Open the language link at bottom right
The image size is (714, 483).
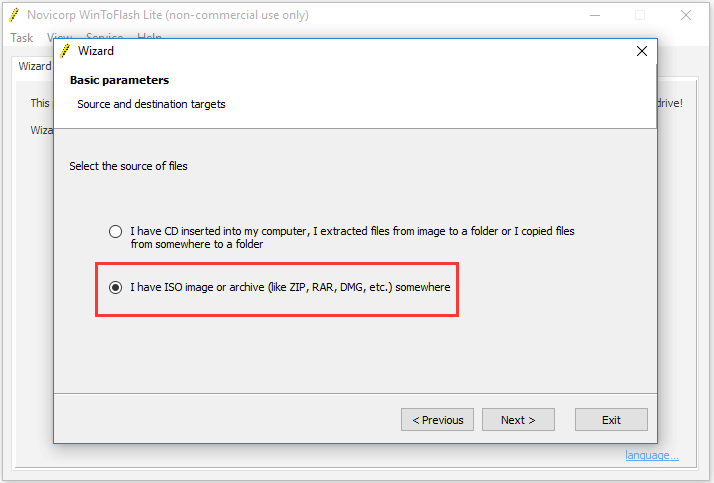point(652,455)
